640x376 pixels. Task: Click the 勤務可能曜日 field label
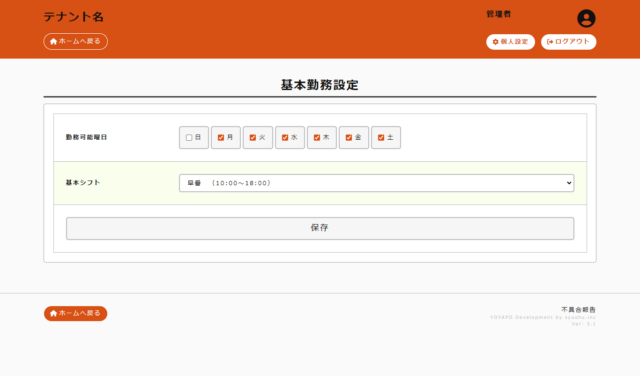(86, 137)
